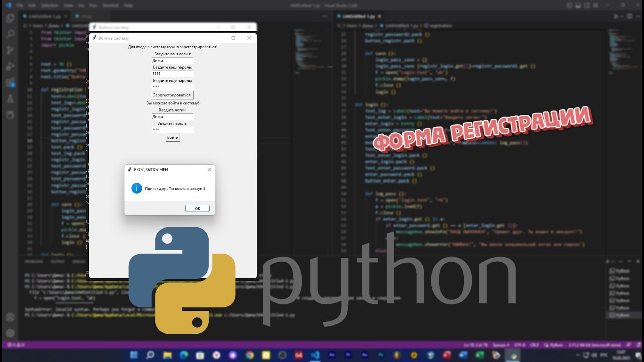Click the Войти button

pyautogui.click(x=173, y=137)
